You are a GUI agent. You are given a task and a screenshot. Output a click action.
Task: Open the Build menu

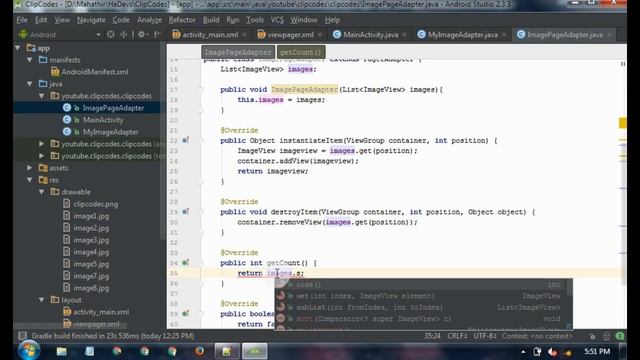[x=211, y=20]
